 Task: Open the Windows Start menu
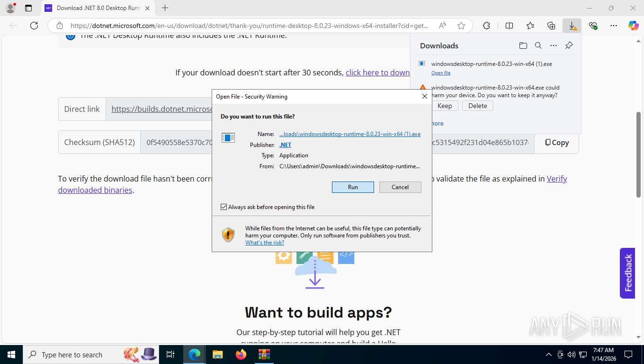pos(11,355)
